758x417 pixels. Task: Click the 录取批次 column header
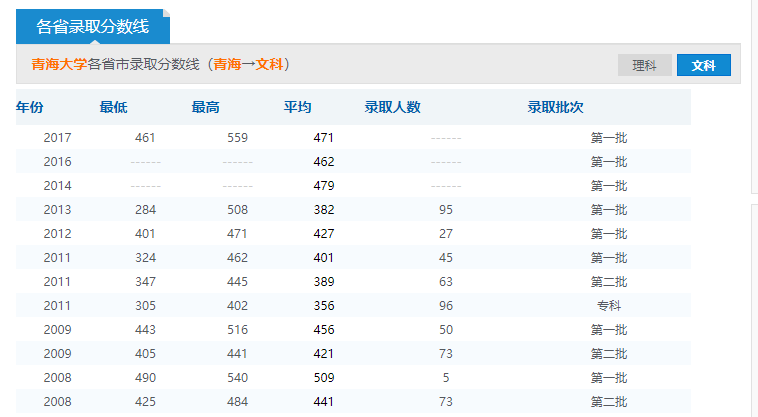pyautogui.click(x=555, y=107)
